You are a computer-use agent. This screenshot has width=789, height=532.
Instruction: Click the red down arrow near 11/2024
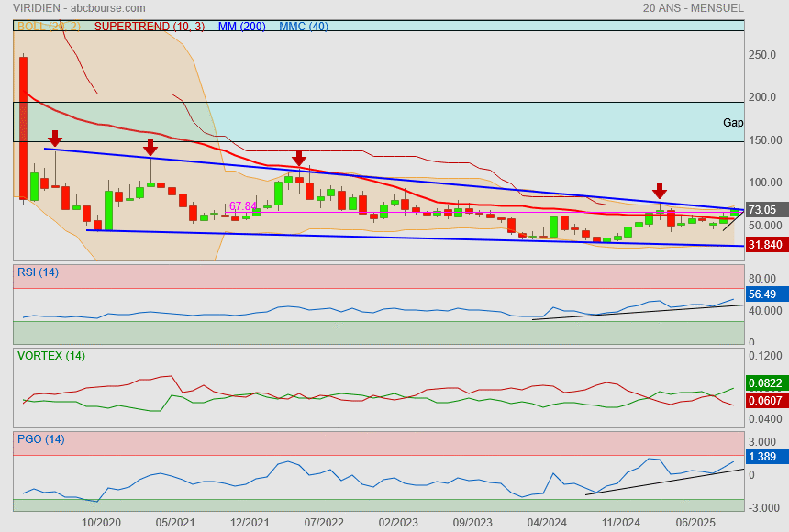(x=659, y=191)
